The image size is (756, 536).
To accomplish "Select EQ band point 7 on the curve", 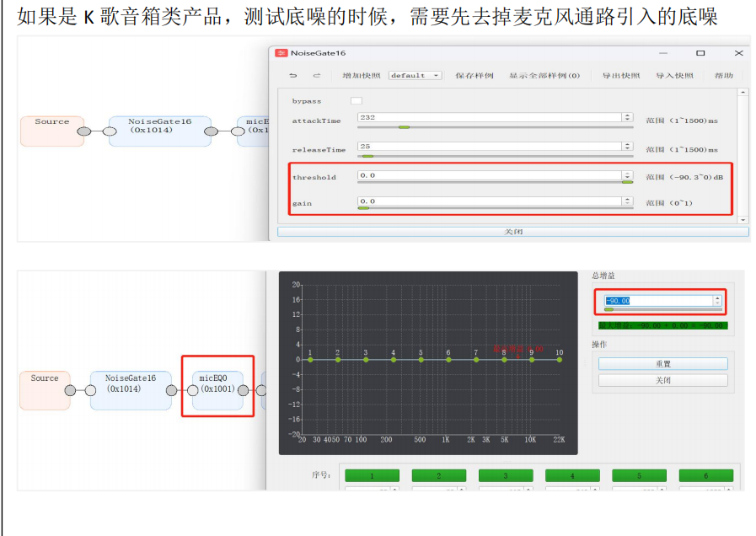I will pos(476,360).
